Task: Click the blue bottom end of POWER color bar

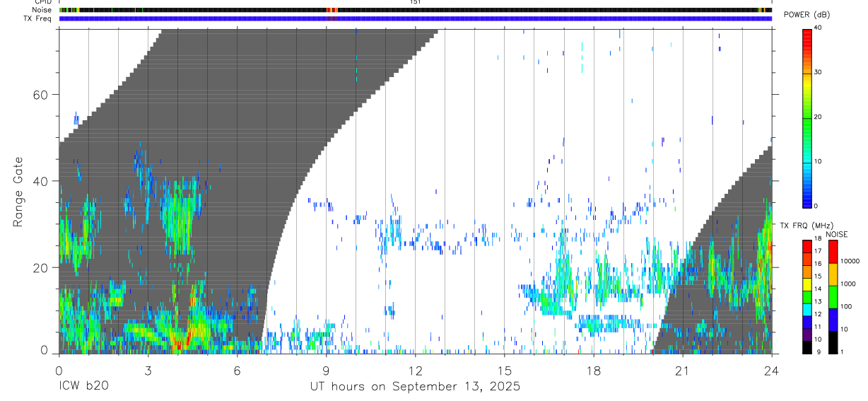Action: [x=807, y=202]
